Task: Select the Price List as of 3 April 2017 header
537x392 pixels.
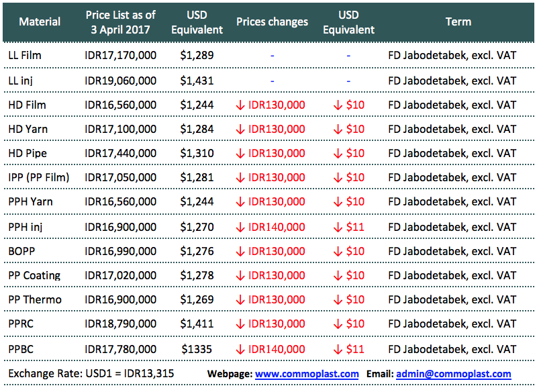Action: (121, 22)
